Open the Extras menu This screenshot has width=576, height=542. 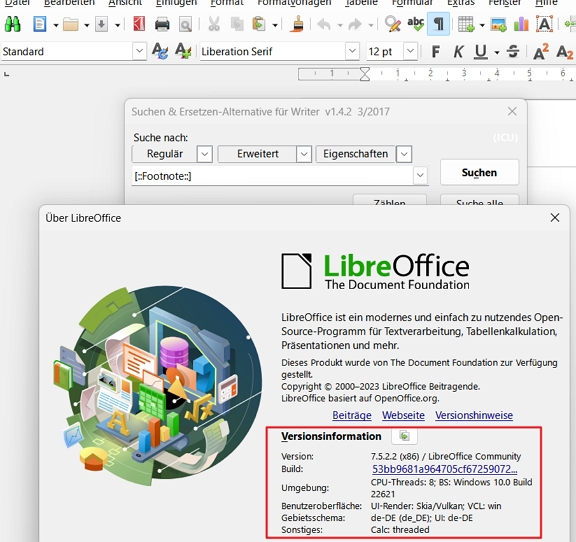click(x=461, y=2)
